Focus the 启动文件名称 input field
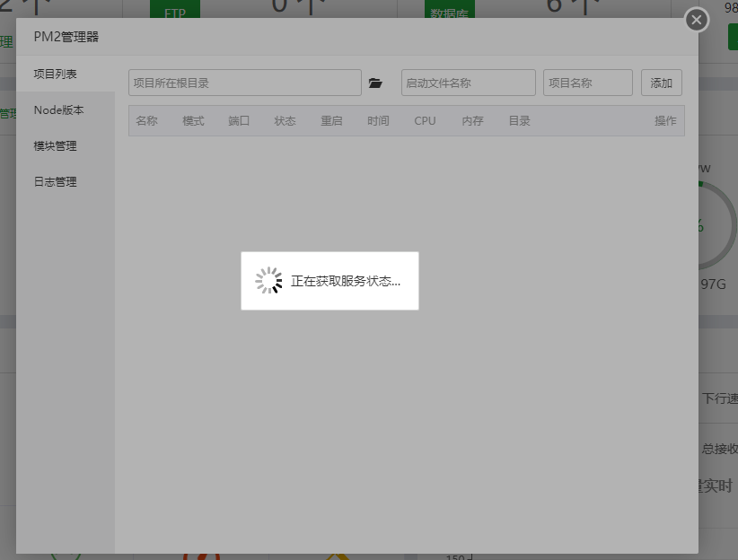 [469, 83]
